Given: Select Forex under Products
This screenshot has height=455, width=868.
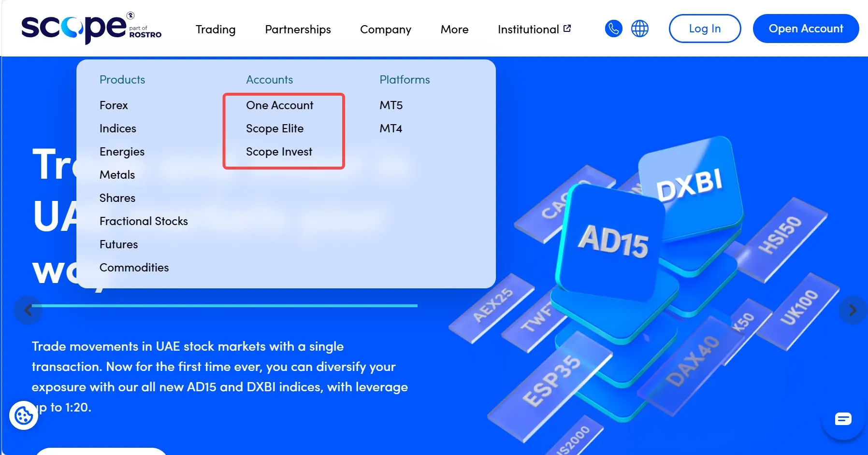Looking at the screenshot, I should (x=114, y=105).
